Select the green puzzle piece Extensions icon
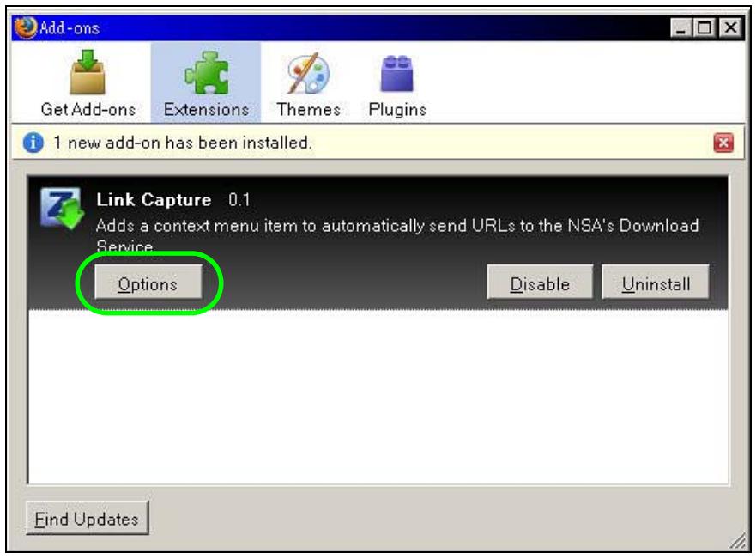The height and width of the screenshot is (559, 756). pyautogui.click(x=206, y=73)
